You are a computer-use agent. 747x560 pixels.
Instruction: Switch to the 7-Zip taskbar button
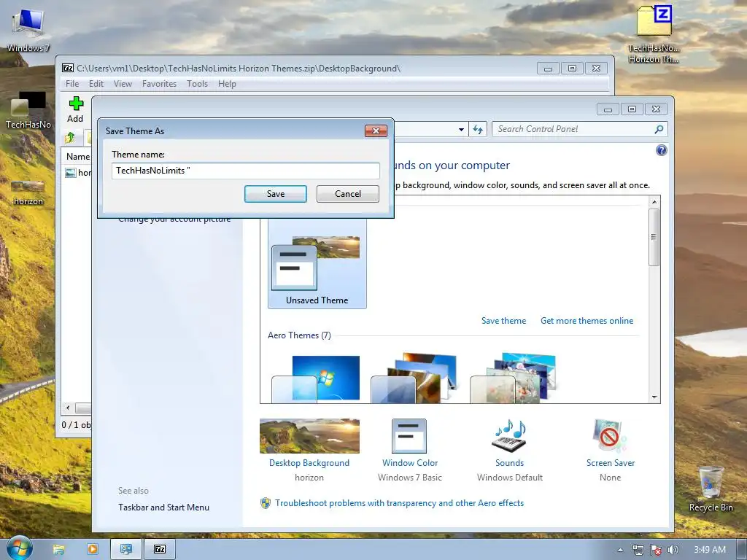tap(160, 549)
